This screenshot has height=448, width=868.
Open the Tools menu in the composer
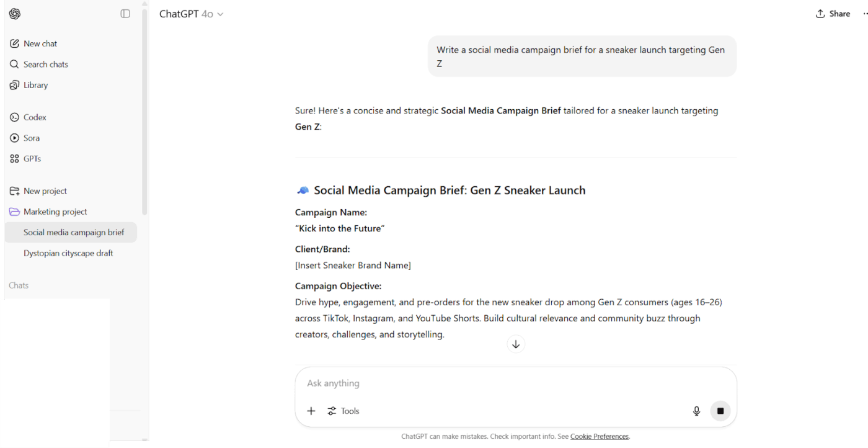tap(343, 411)
